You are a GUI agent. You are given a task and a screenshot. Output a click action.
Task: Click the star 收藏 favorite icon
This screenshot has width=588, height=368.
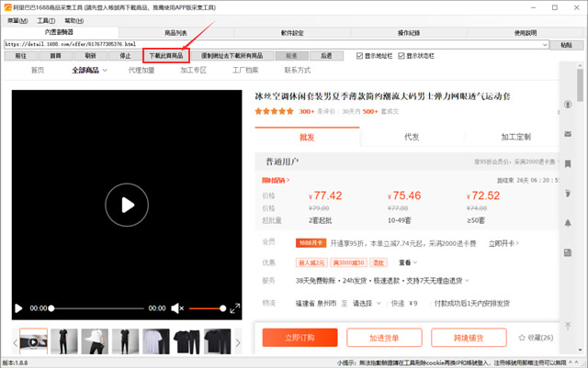pyautogui.click(x=522, y=338)
